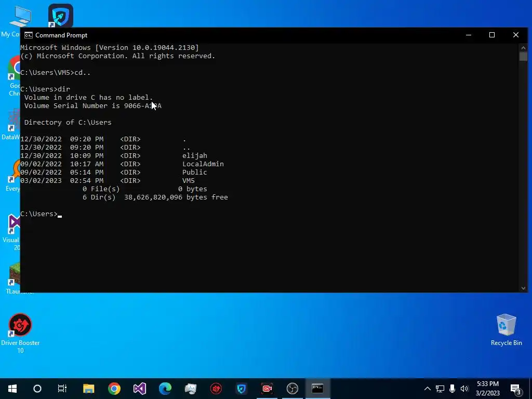Image resolution: width=532 pixels, height=399 pixels.
Task: Switch to OBS Studio in the taskbar
Action: [292, 389]
